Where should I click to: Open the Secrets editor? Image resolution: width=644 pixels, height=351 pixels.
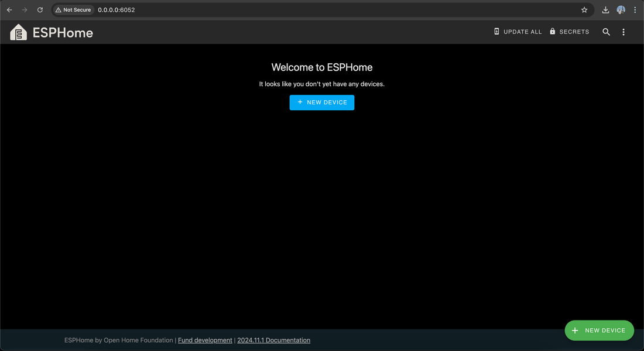pyautogui.click(x=569, y=31)
